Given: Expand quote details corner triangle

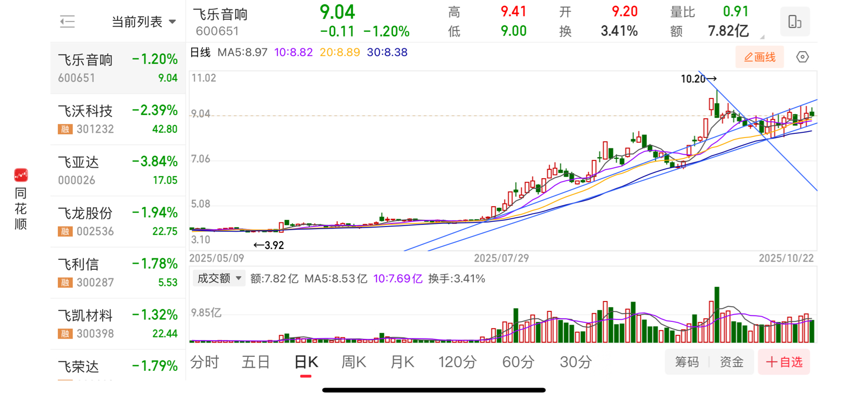Looking at the screenshot, I should point(762,36).
